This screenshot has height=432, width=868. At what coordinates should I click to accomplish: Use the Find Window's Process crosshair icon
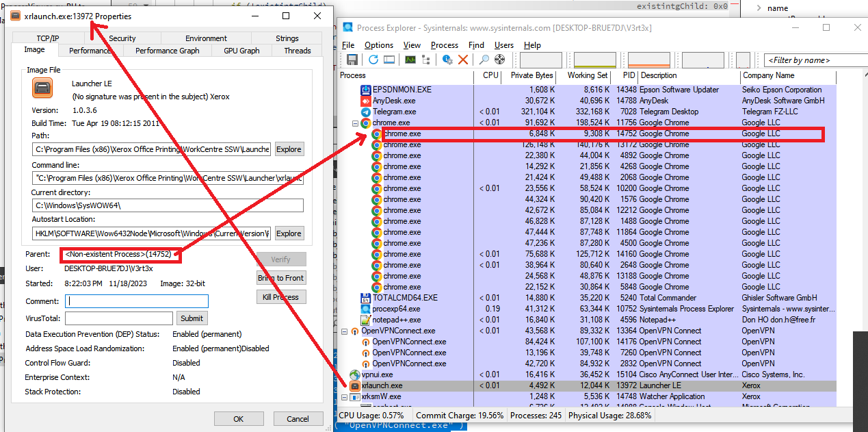pyautogui.click(x=499, y=60)
